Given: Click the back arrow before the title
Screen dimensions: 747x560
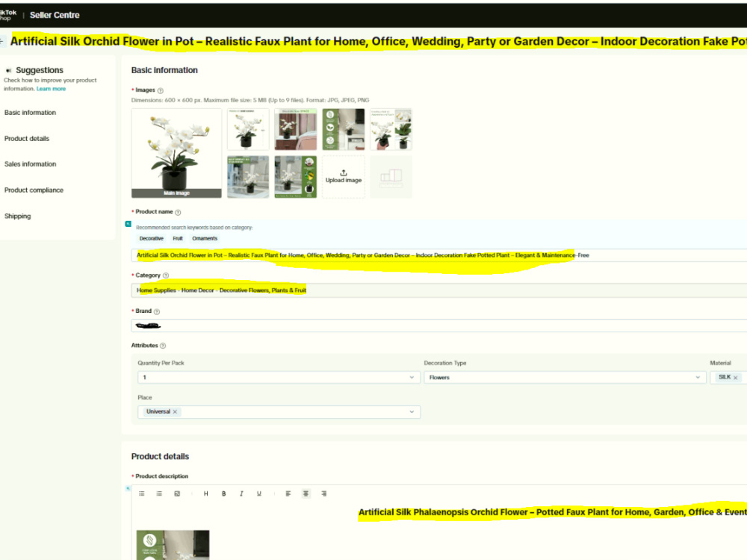Looking at the screenshot, I should (1, 41).
